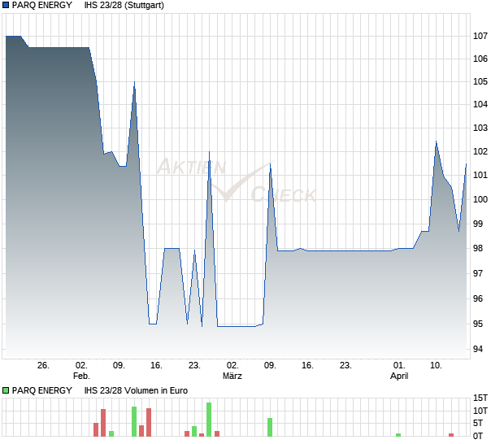Screen dimensions: 504x444
Task: Click the 105 price axis label
Action: coord(480,81)
